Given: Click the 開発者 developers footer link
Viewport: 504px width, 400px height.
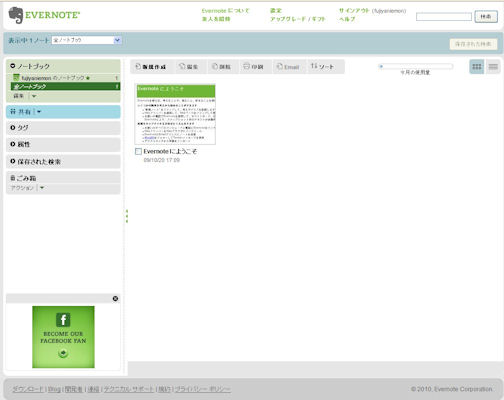Looking at the screenshot, I should (74, 389).
